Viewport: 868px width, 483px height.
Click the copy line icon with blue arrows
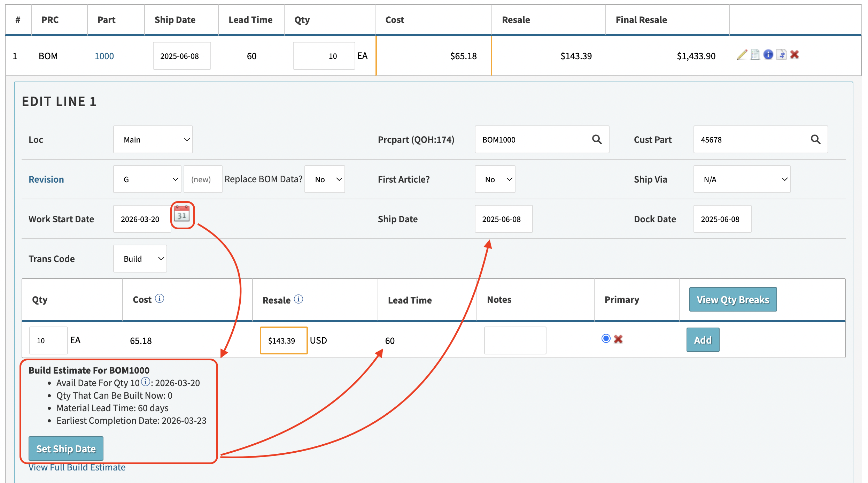pyautogui.click(x=782, y=55)
